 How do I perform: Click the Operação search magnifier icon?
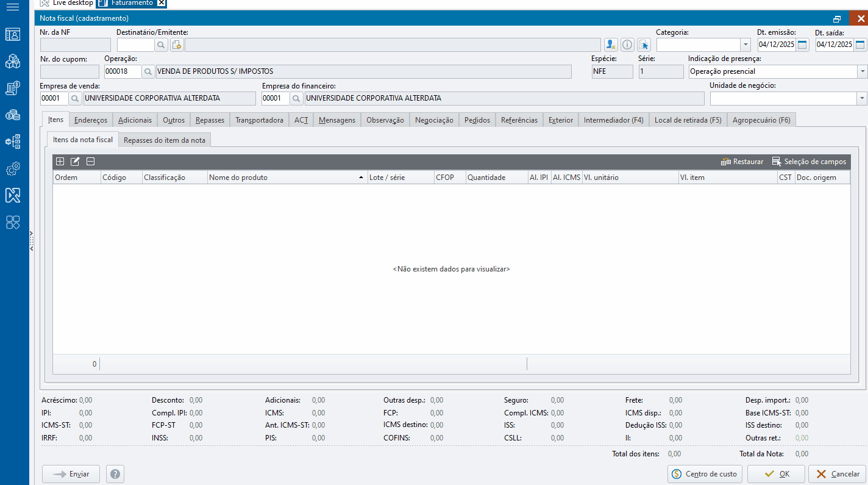[149, 71]
